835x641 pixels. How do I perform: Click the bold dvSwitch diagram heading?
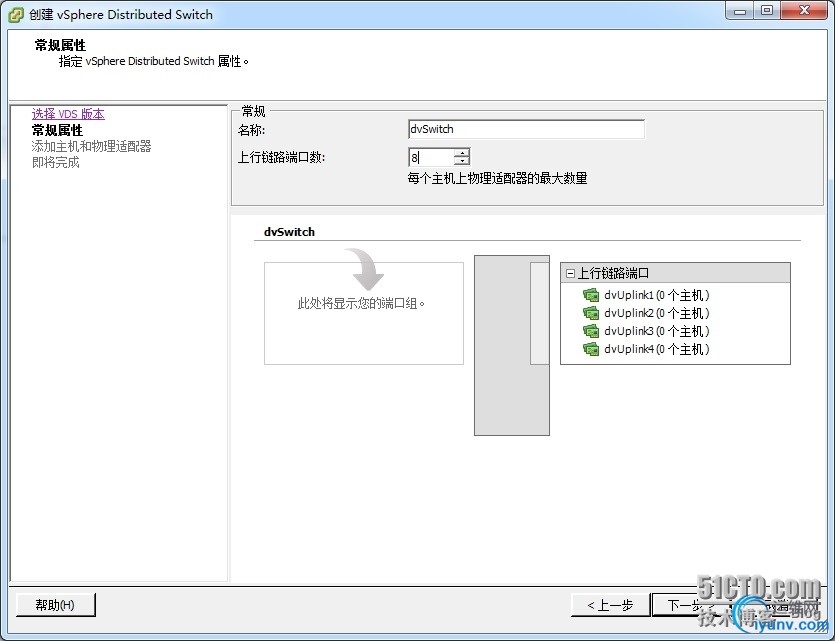[x=289, y=232]
